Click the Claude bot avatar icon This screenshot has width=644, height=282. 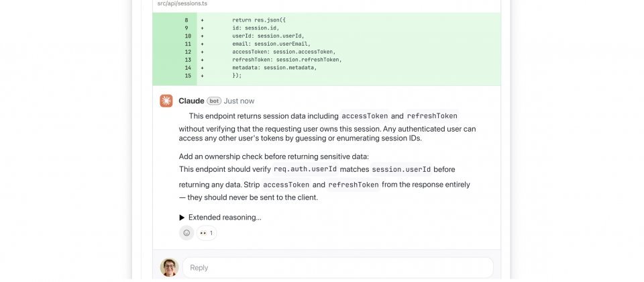tap(166, 101)
